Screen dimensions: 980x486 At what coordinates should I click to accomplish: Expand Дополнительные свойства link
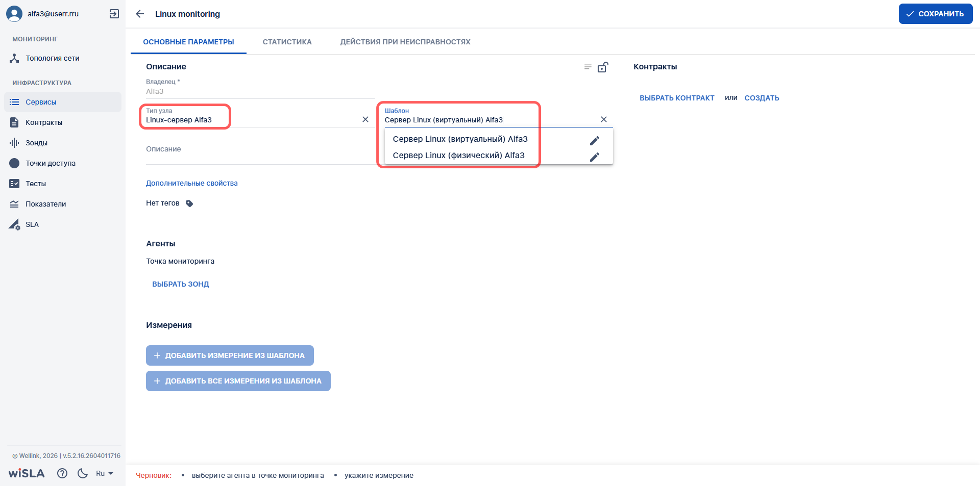click(x=192, y=183)
